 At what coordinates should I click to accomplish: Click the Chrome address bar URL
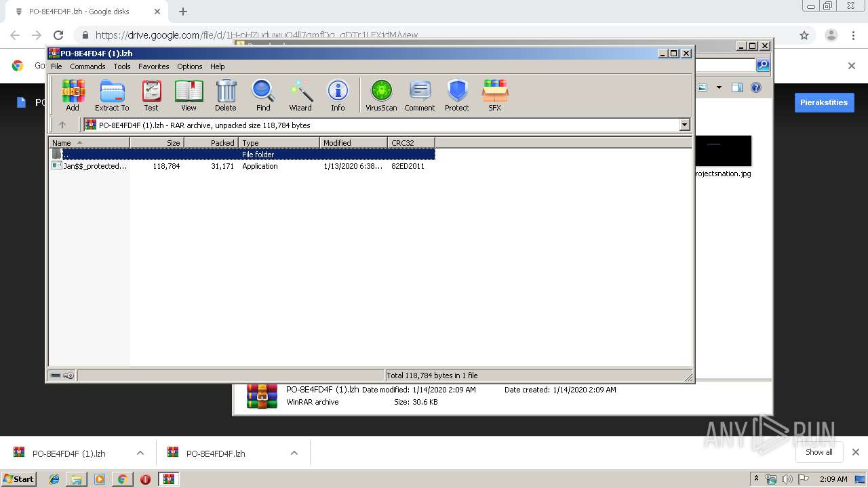pos(256,35)
